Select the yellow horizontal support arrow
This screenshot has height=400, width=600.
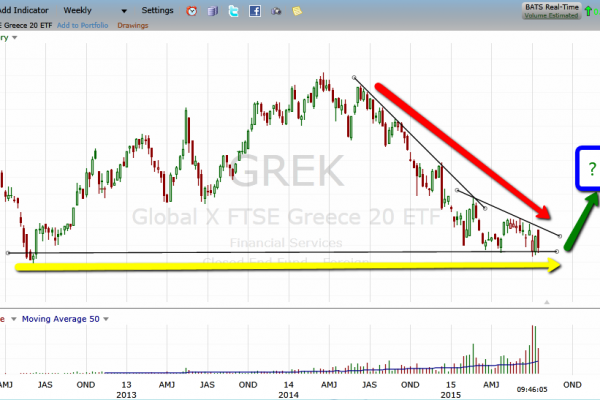pyautogui.click(x=290, y=266)
